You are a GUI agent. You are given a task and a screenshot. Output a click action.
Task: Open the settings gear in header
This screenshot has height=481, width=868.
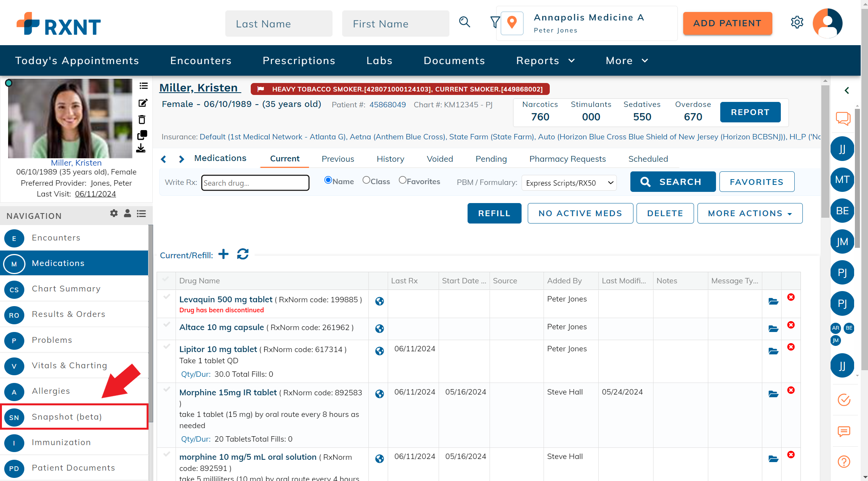pos(797,22)
